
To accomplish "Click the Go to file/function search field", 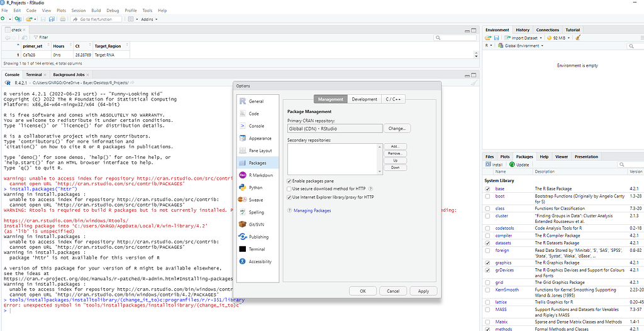I will tap(96, 19).
